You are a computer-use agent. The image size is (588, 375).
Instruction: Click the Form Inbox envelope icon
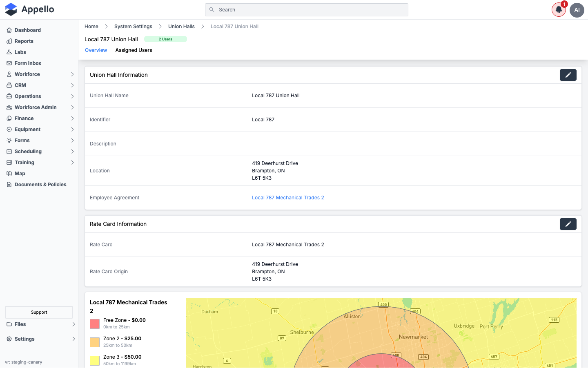click(9, 63)
